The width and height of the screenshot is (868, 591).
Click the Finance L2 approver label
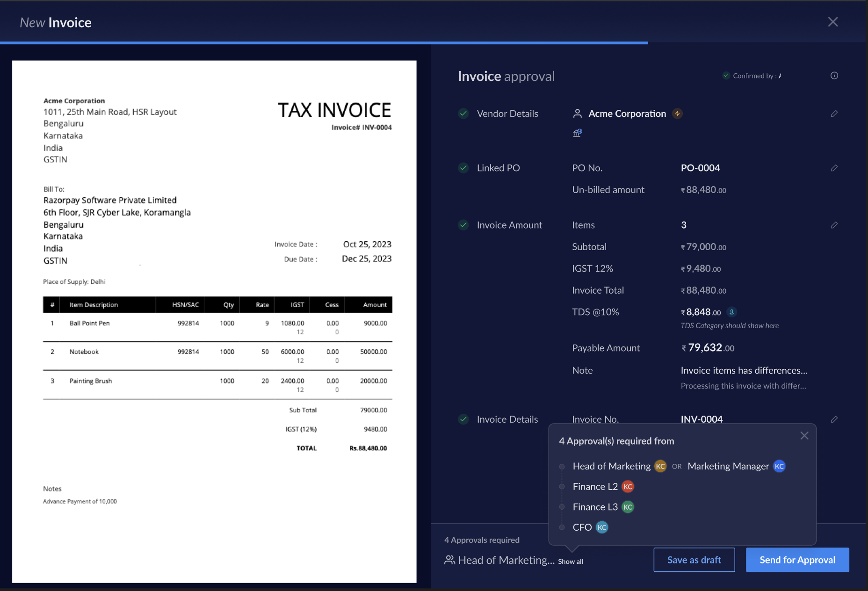pyautogui.click(x=595, y=487)
